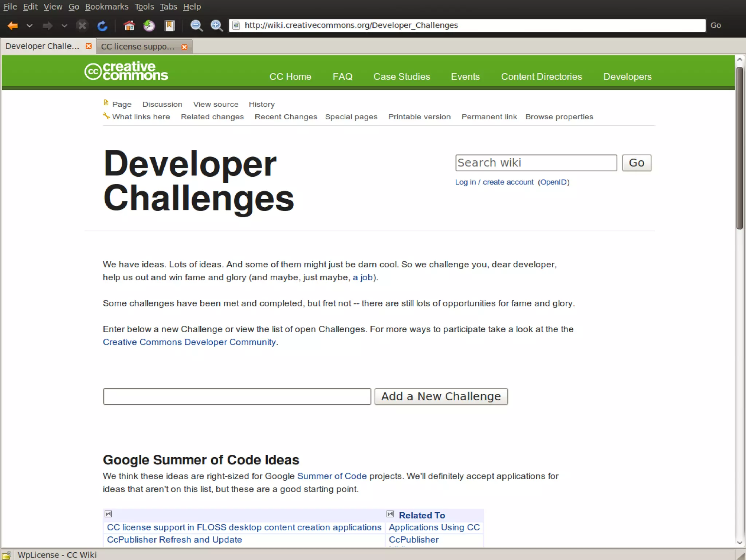746x560 pixels.
Task: Toggle sort icon on the first table column
Action: pyautogui.click(x=108, y=514)
